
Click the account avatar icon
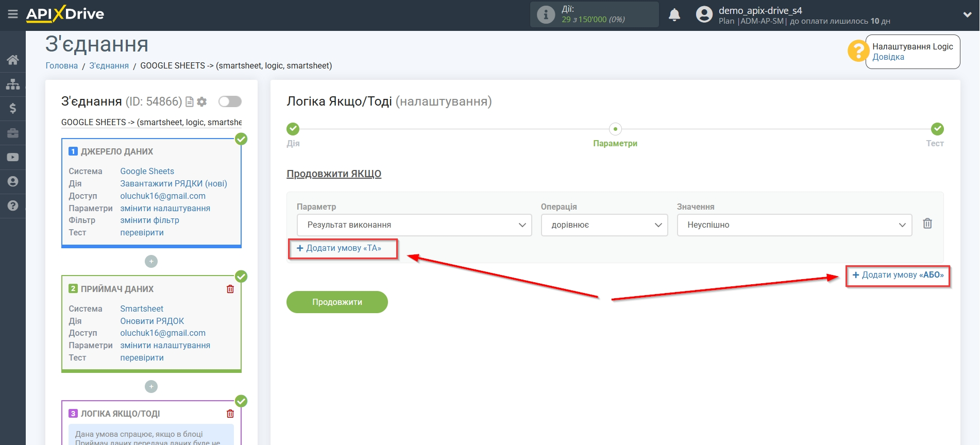click(704, 14)
